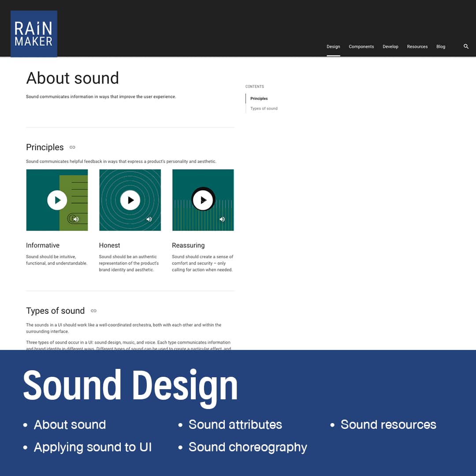Visit the Blog page
Image resolution: width=476 pixels, height=476 pixels.
click(441, 47)
